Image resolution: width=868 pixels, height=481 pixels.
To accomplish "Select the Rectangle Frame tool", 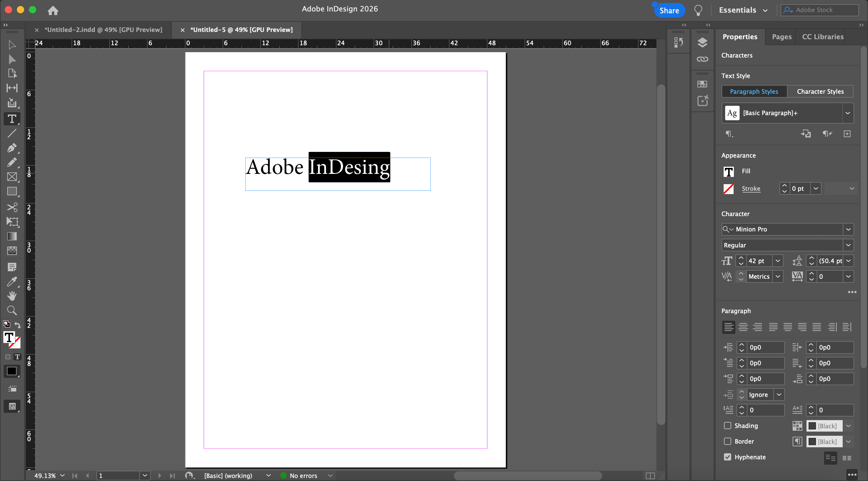I will pyautogui.click(x=12, y=177).
